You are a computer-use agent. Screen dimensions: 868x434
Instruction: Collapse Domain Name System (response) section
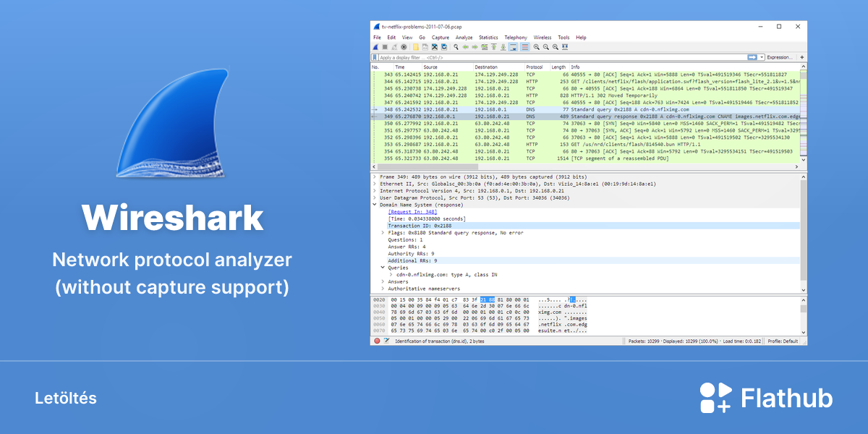374,205
